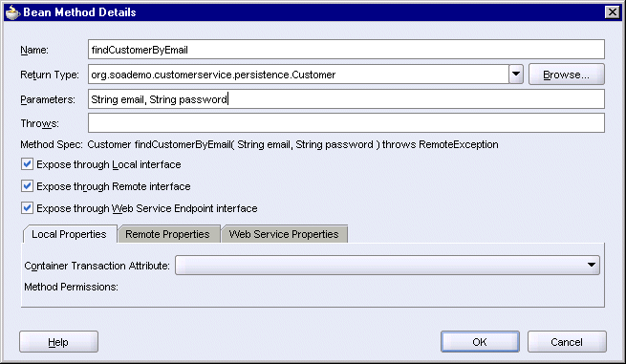Uncheck Expose through Local interface
Screen dimensions: 626x364
tap(27, 164)
